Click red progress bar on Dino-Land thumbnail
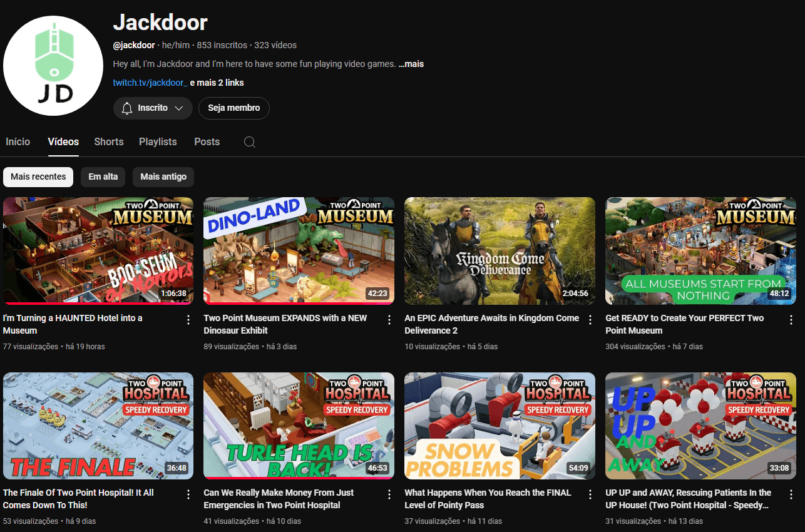805x532 pixels. (299, 304)
